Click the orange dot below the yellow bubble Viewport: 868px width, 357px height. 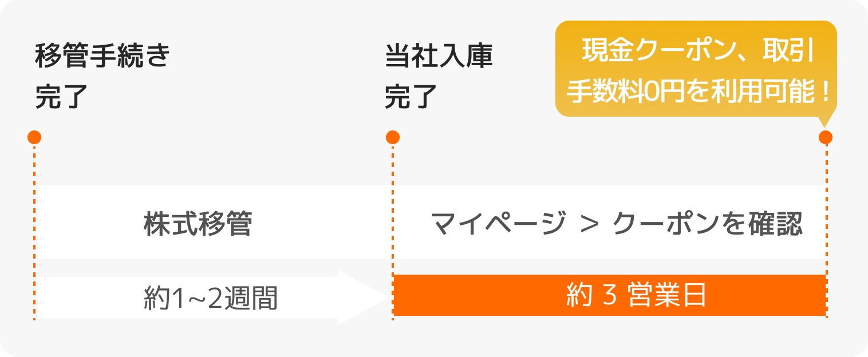click(826, 137)
